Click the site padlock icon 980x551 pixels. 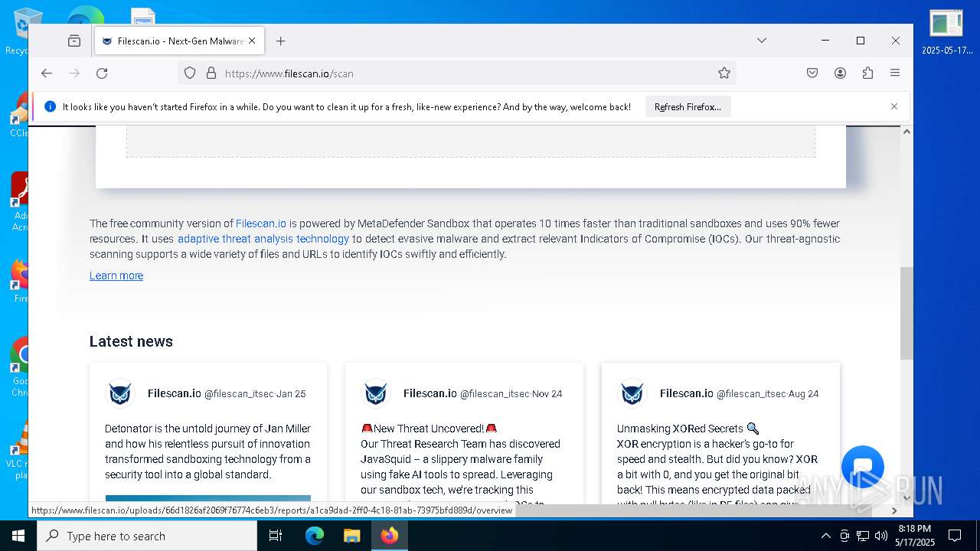(211, 73)
